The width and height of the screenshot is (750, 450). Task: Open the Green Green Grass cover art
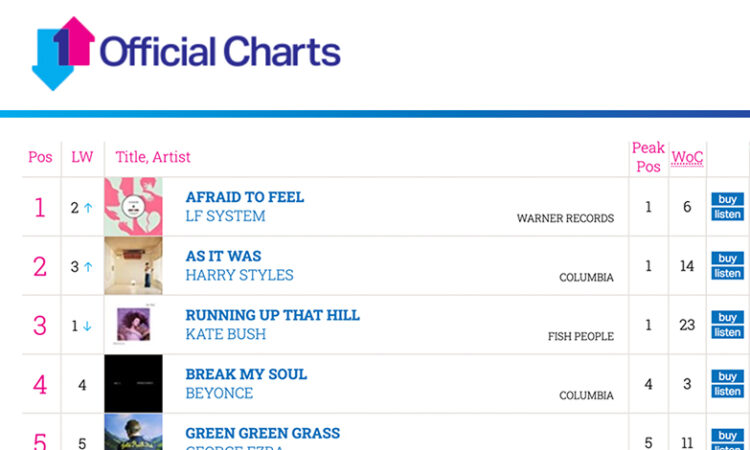pyautogui.click(x=133, y=432)
